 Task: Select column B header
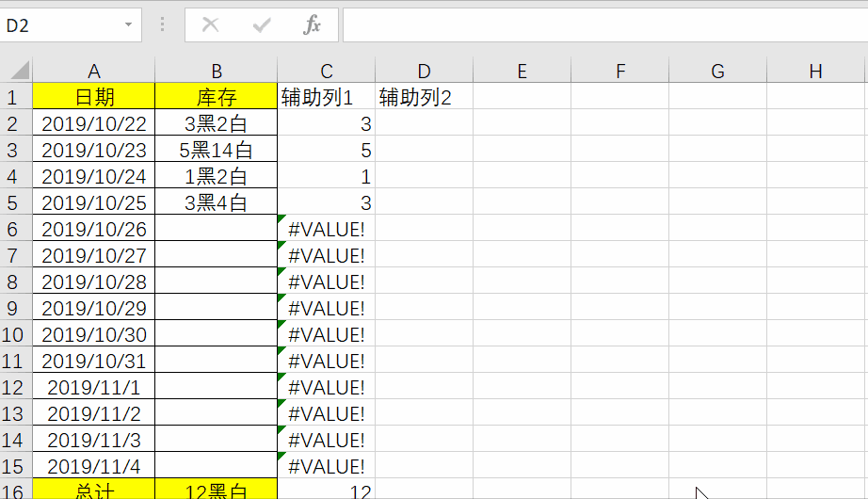coord(217,71)
